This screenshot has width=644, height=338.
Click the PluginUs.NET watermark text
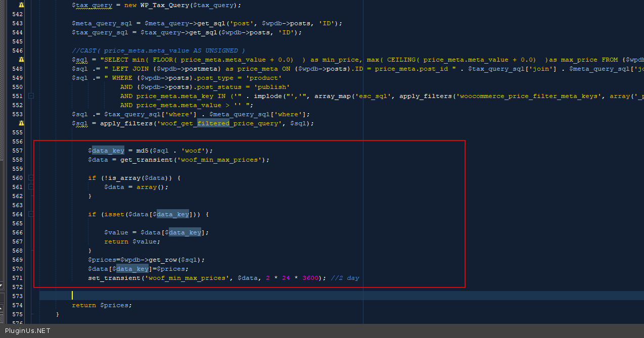click(x=28, y=331)
